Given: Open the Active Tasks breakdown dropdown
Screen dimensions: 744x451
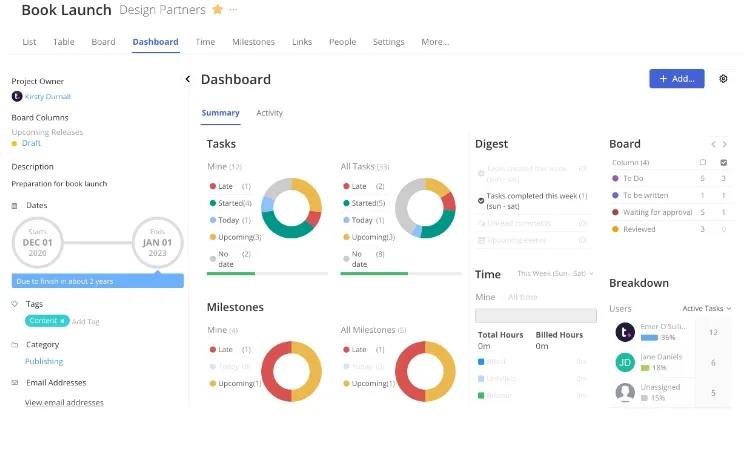Looking at the screenshot, I should 707,309.
